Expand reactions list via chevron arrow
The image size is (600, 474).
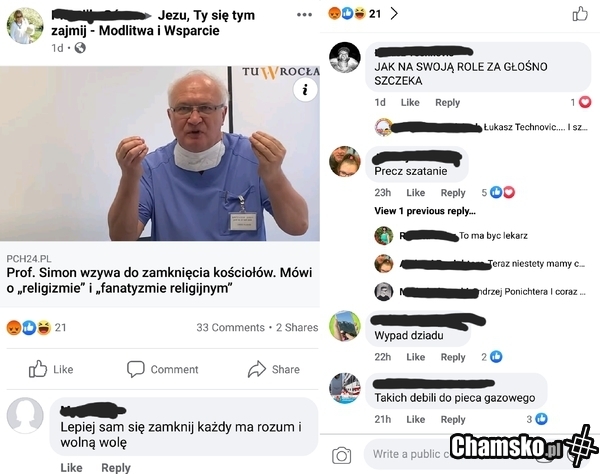pos(394,14)
